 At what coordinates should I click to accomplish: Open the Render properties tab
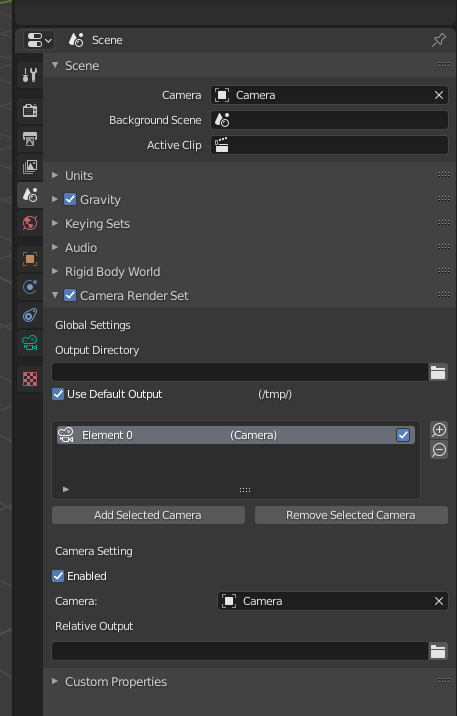click(30, 110)
